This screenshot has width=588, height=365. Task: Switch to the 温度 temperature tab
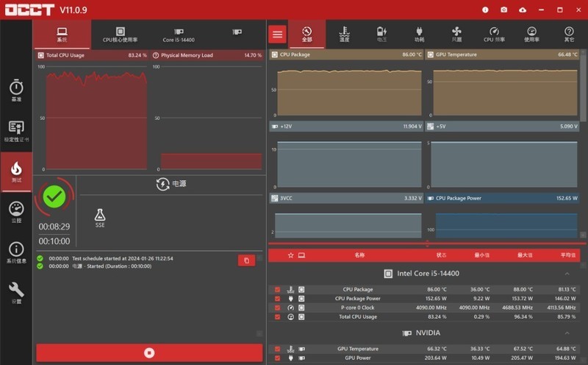pos(344,35)
